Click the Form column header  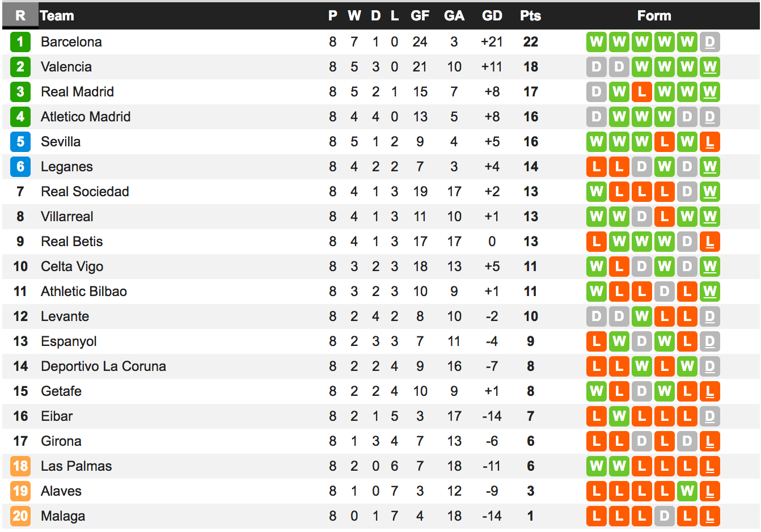click(654, 16)
